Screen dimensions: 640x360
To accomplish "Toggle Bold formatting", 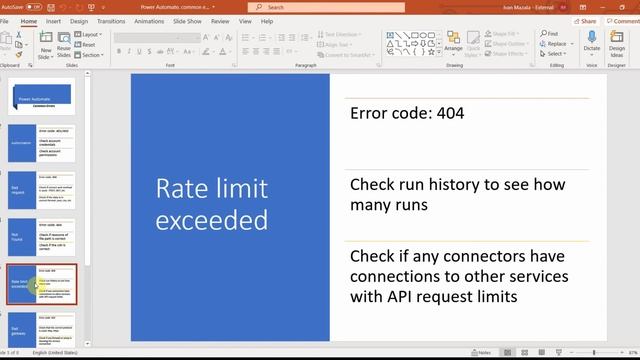I will pos(119,51).
